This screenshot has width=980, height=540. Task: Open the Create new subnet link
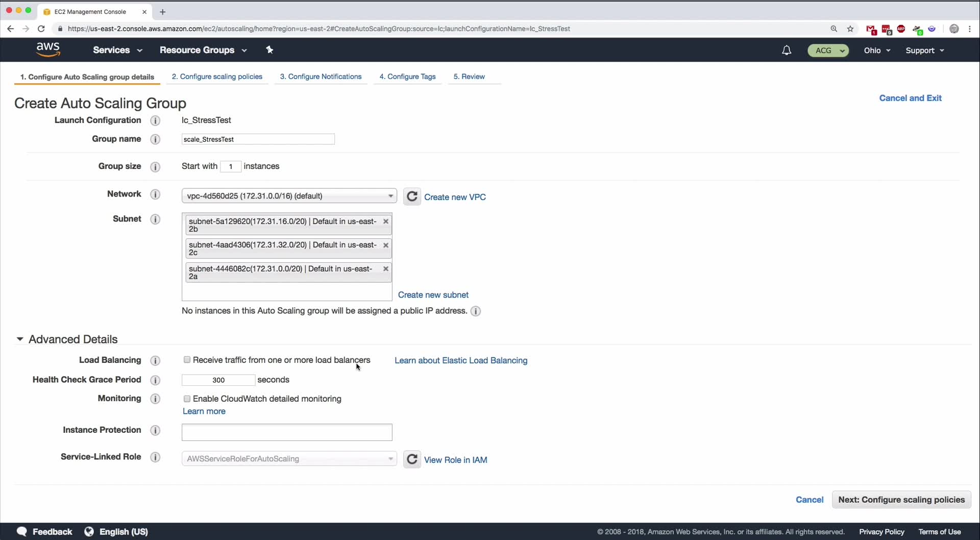[433, 295]
